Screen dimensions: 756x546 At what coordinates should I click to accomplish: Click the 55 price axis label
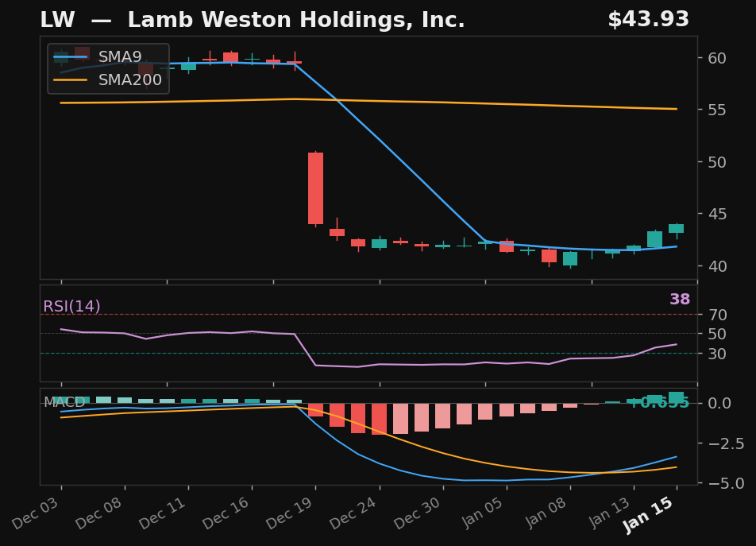717,110
